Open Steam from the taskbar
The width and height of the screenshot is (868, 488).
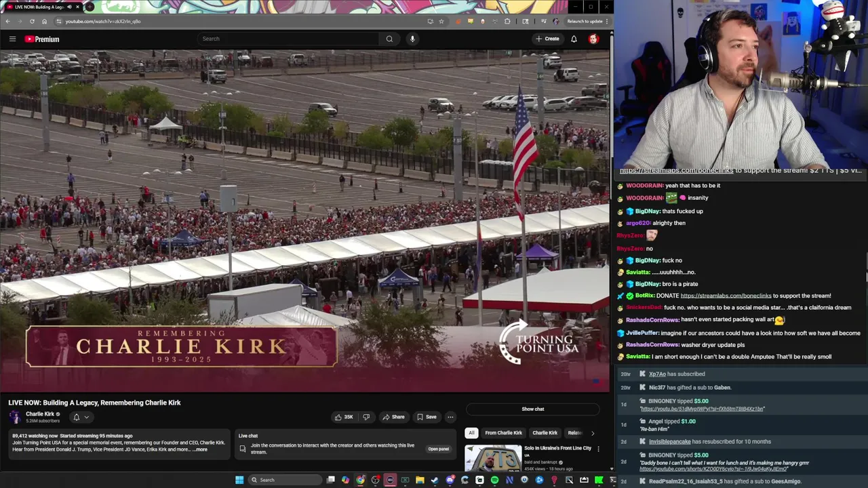(435, 480)
